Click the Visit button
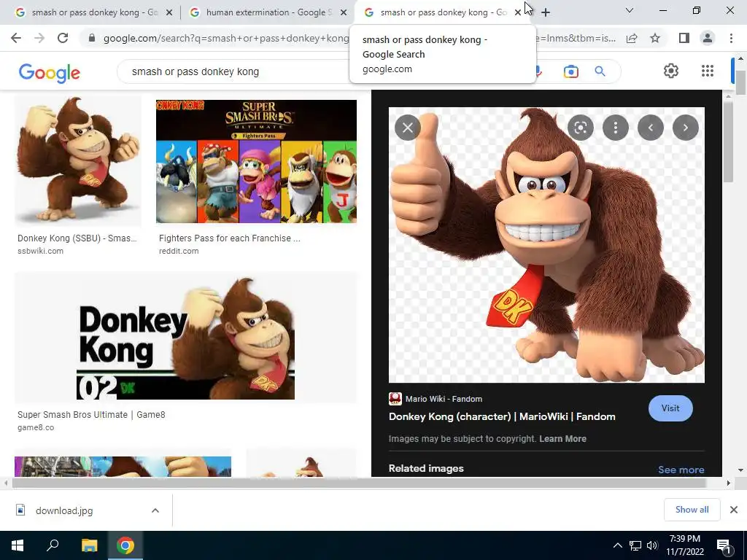 click(670, 408)
